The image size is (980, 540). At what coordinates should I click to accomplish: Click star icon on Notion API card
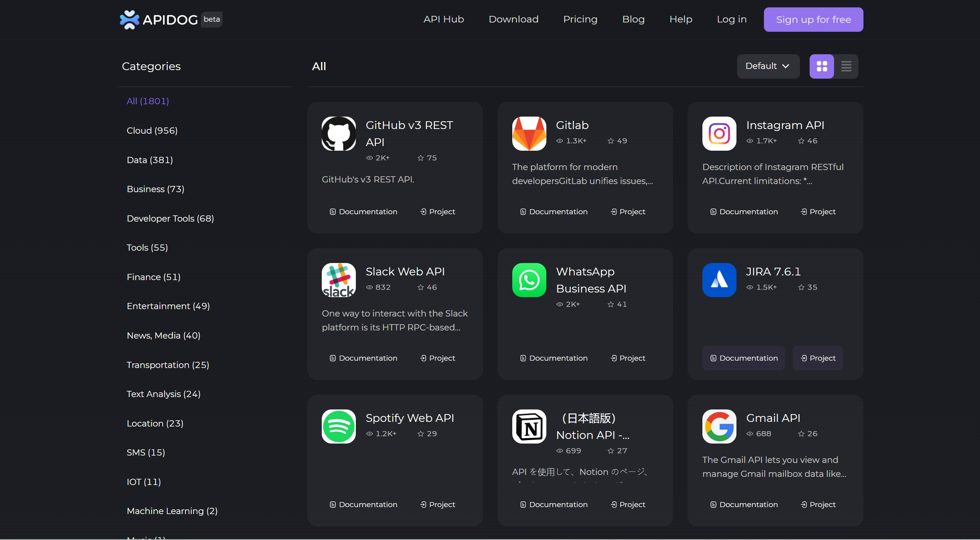pos(611,451)
